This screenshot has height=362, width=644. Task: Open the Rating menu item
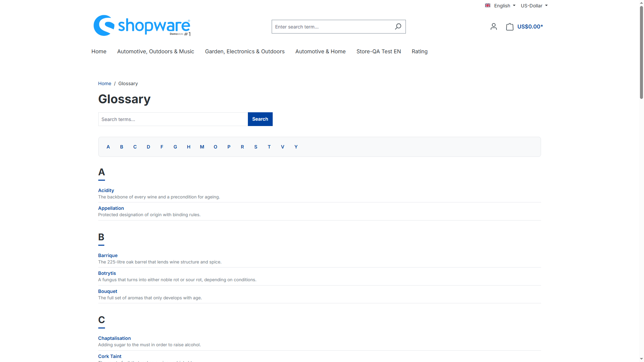click(x=420, y=51)
